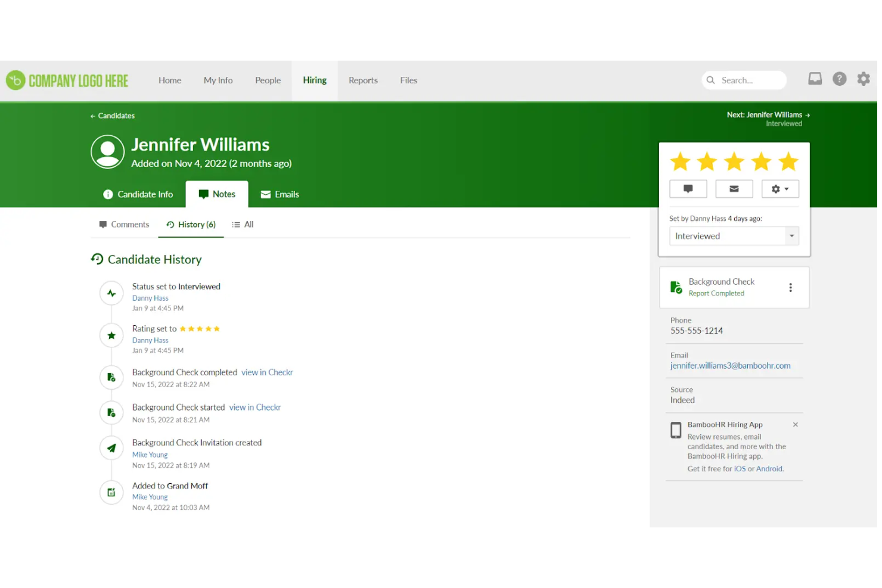This screenshot has width=882, height=588.
Task: Open the Background Check card options (three dots)
Action: pos(791,287)
